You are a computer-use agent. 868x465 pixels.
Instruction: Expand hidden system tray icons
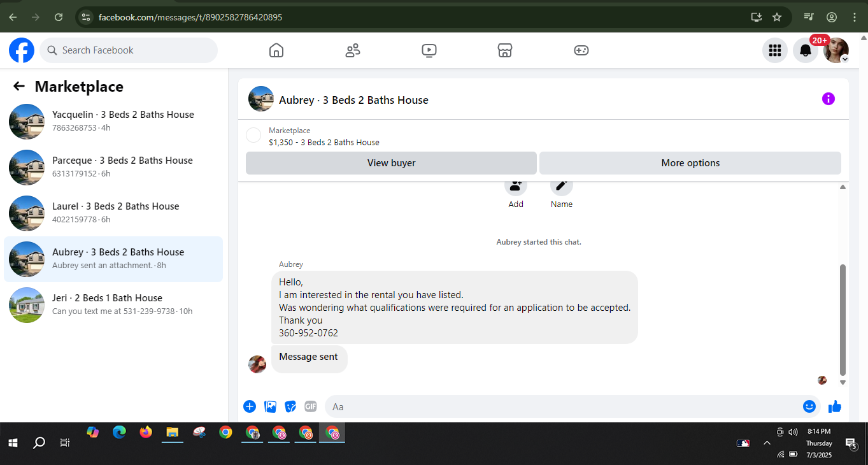click(767, 443)
